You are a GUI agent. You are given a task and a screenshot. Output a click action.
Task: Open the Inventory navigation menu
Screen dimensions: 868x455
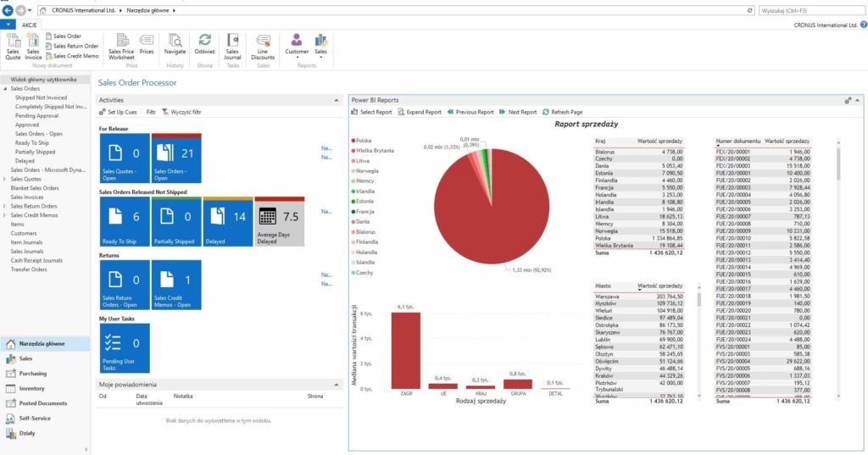(x=45, y=389)
